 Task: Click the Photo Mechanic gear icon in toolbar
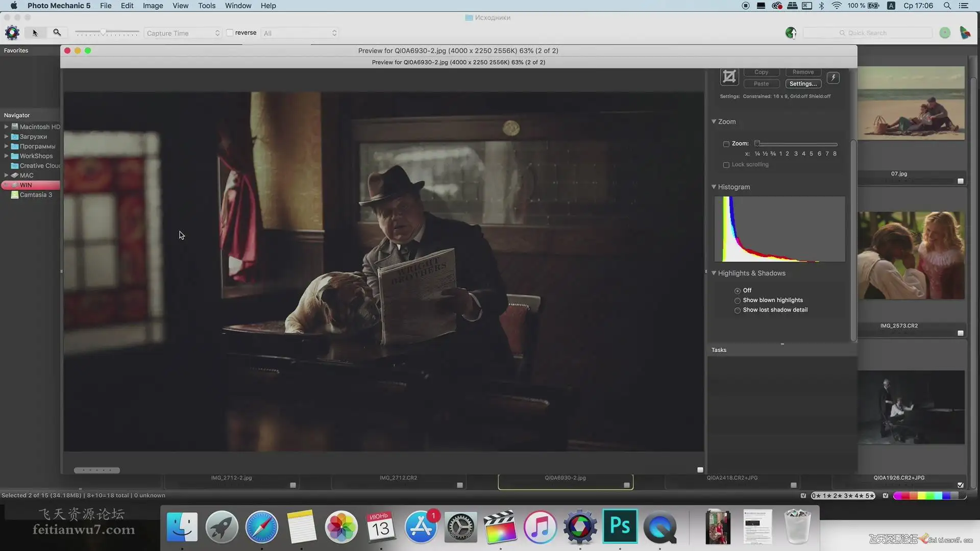click(12, 33)
